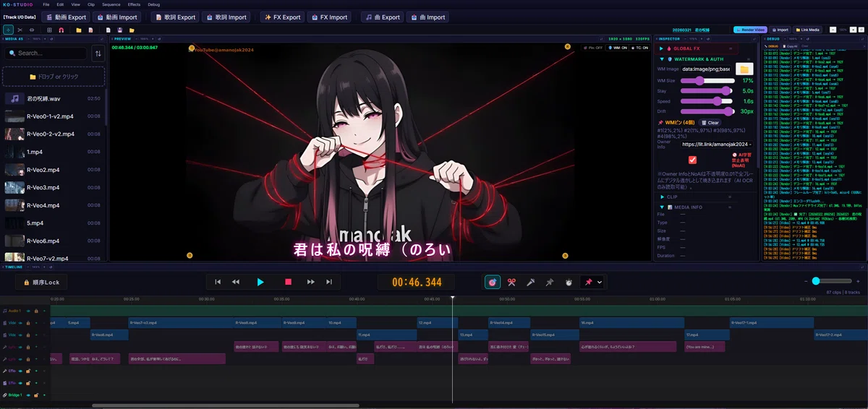Click the 動画 Export button

(66, 17)
